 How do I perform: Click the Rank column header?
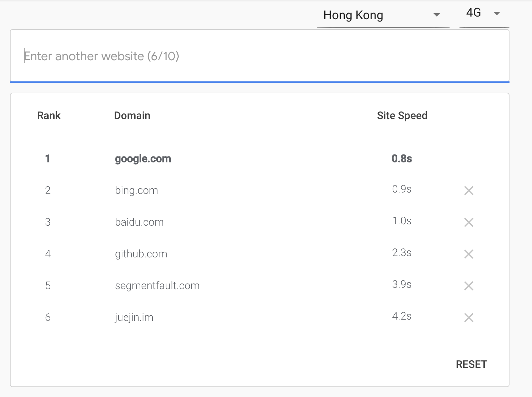[x=49, y=115]
